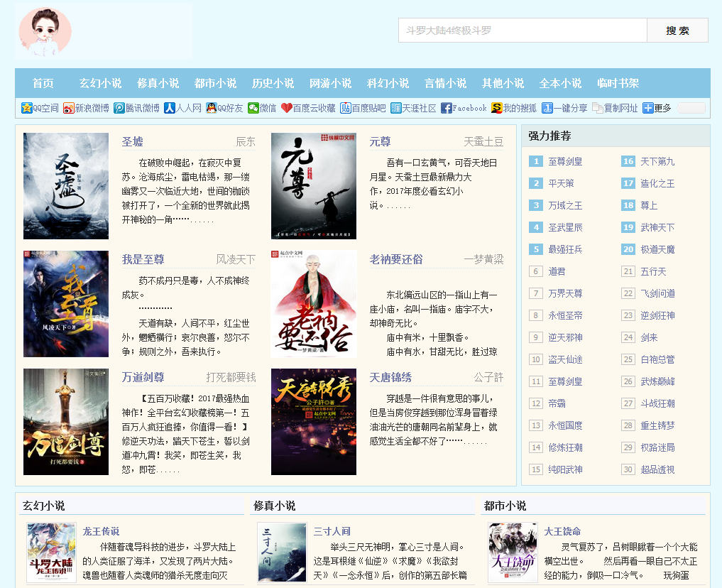Viewport: 722px width, 588px height.
Task: Expand the 更多 share options
Action: (x=648, y=108)
